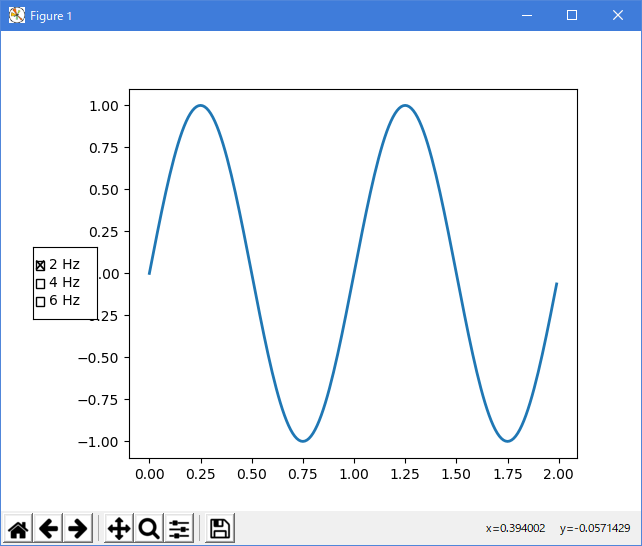Open Configure subplots sliders icon
Viewport: 642px width, 546px height.
pyautogui.click(x=179, y=528)
